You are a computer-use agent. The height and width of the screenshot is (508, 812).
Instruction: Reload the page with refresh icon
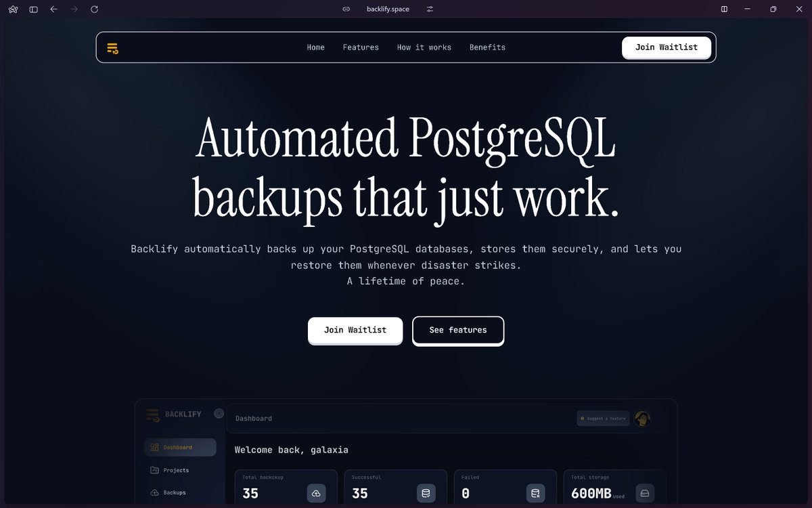point(94,9)
